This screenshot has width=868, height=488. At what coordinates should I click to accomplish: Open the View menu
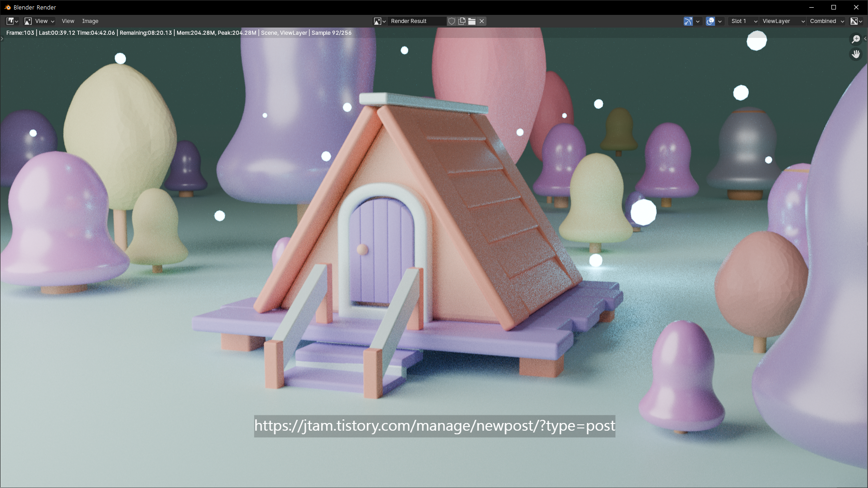pyautogui.click(x=68, y=21)
